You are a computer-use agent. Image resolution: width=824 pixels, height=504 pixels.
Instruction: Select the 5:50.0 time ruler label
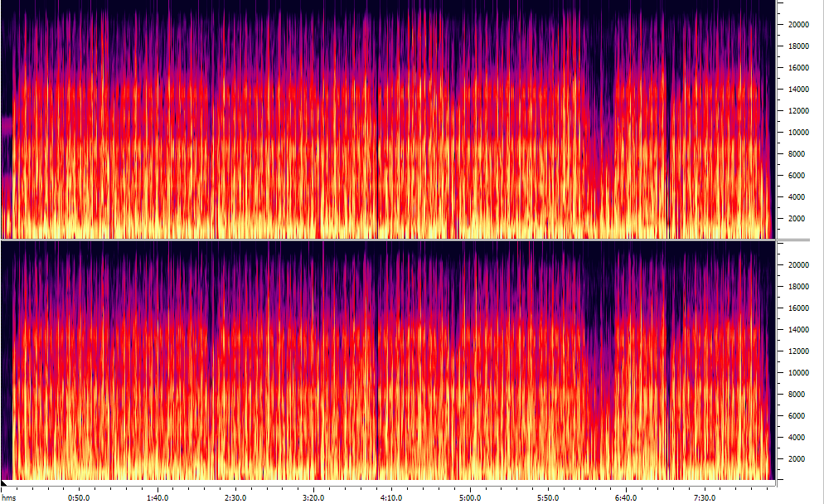point(548,497)
